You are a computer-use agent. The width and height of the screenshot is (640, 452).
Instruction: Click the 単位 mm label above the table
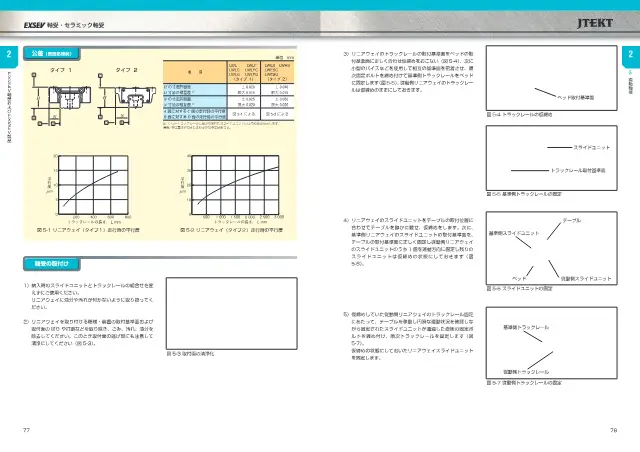pyautogui.click(x=284, y=58)
